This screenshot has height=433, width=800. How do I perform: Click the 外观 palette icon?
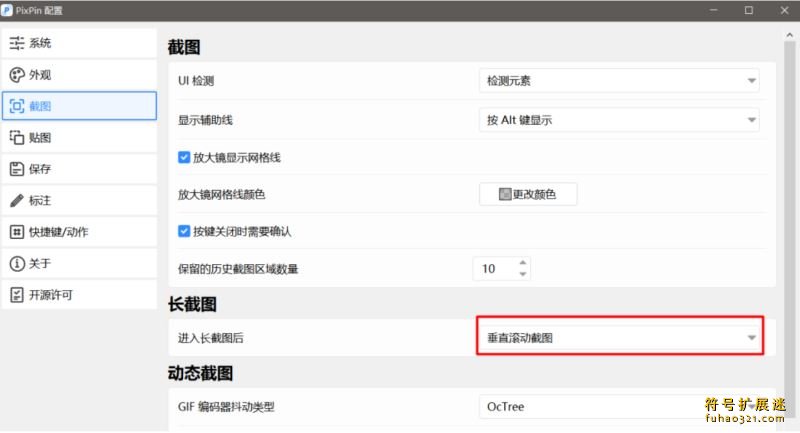coord(17,75)
